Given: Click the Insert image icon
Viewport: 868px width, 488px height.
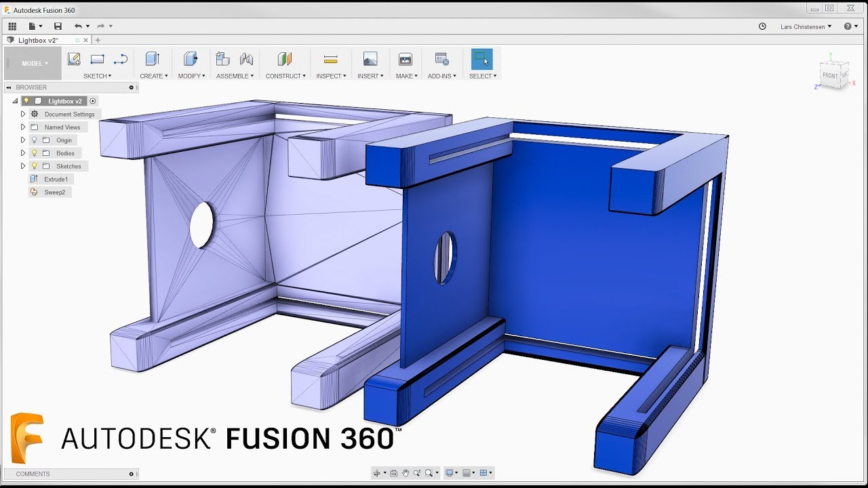Looking at the screenshot, I should [x=370, y=59].
